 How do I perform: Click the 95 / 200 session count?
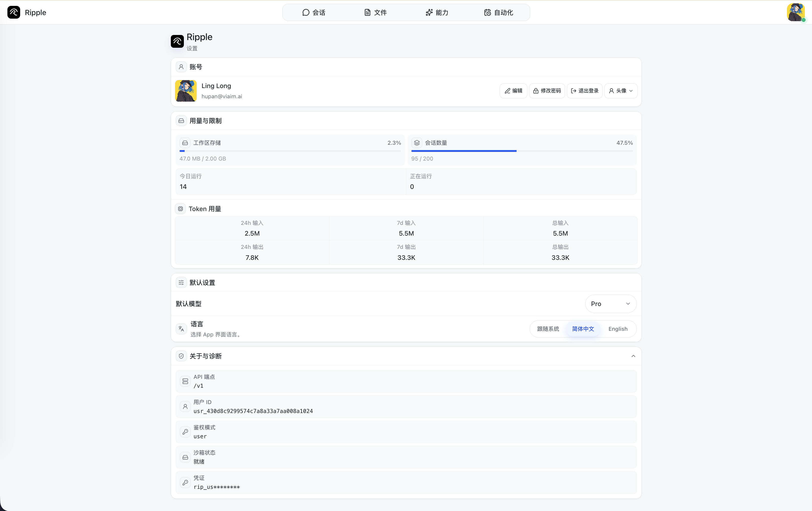pyautogui.click(x=422, y=159)
